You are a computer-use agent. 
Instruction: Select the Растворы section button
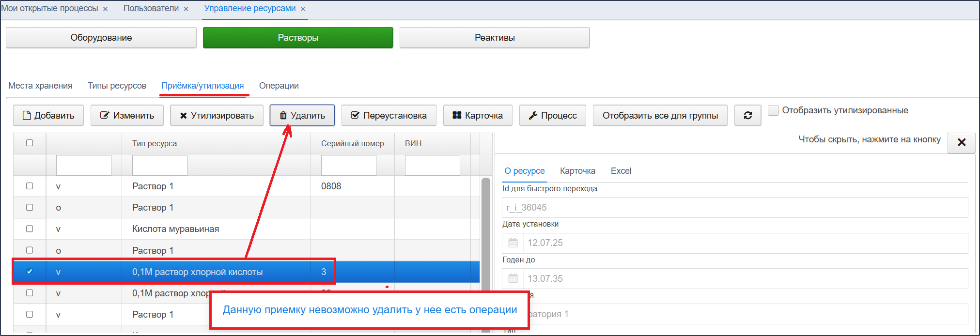pyautogui.click(x=298, y=38)
